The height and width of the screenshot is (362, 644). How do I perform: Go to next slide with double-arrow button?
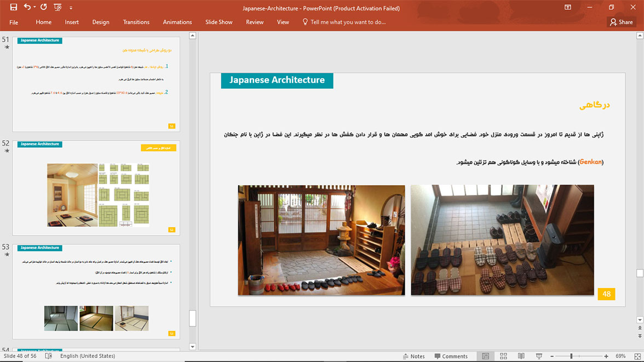tap(640, 336)
